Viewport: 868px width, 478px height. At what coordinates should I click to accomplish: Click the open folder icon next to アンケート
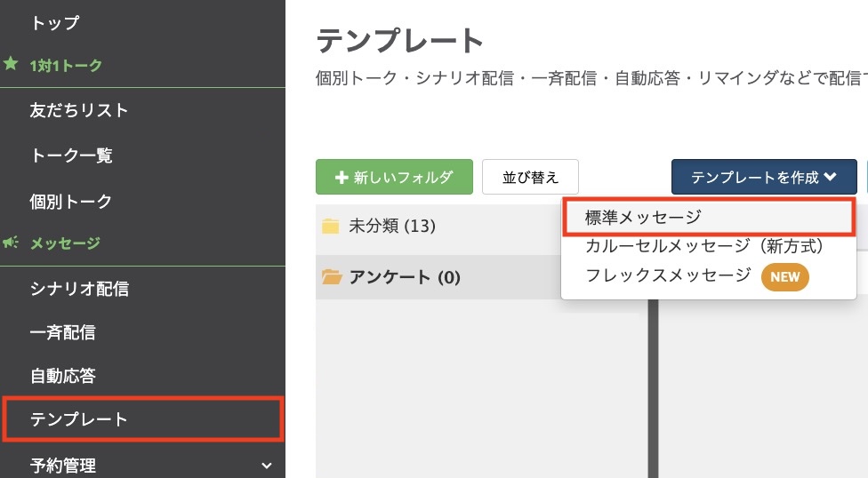332,277
